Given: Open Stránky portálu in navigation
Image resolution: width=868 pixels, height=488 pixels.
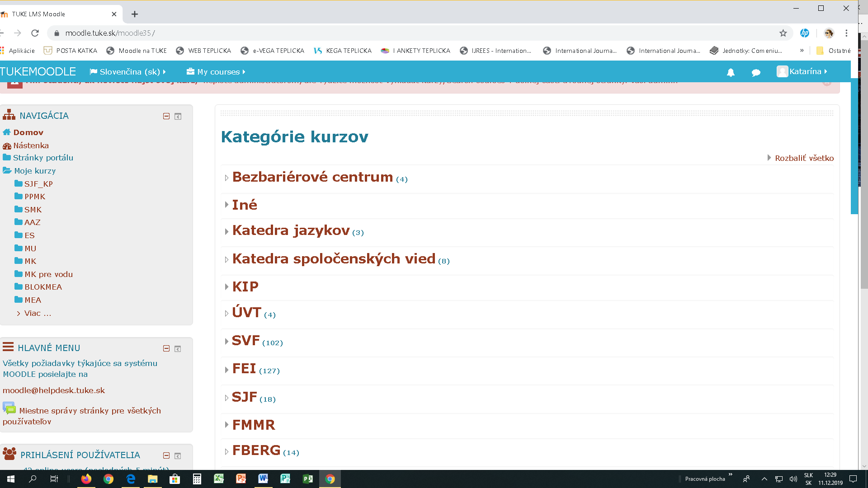Looking at the screenshot, I should tap(43, 158).
